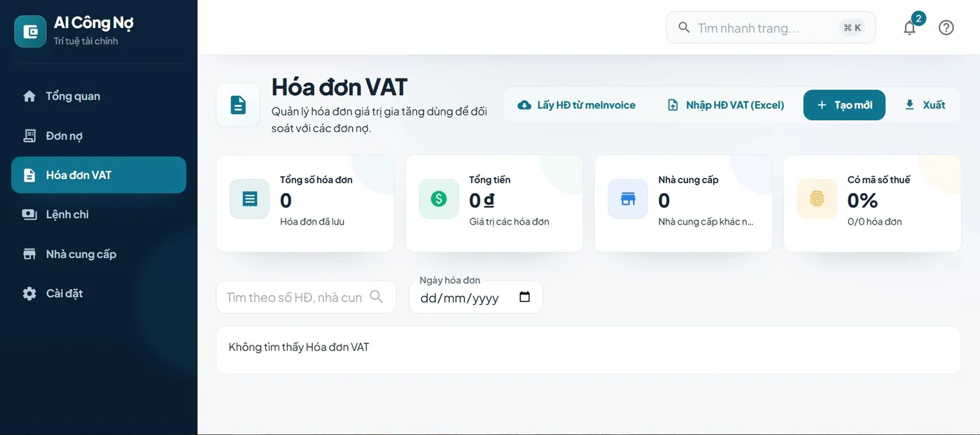Click Giá trị các hóa đơn caption
Image resolution: width=980 pixels, height=435 pixels.
pos(509,222)
